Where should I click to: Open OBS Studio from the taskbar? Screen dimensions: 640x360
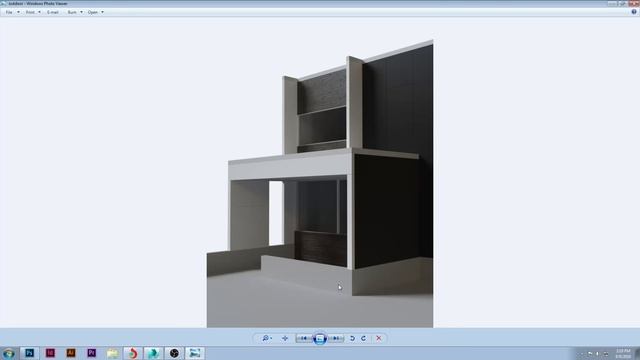174,353
